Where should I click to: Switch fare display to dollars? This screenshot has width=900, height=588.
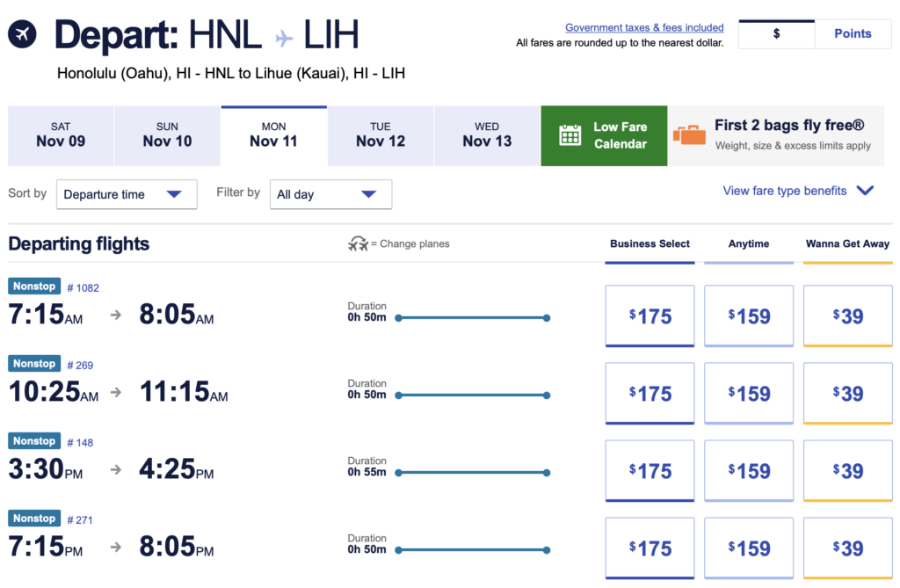tap(777, 34)
